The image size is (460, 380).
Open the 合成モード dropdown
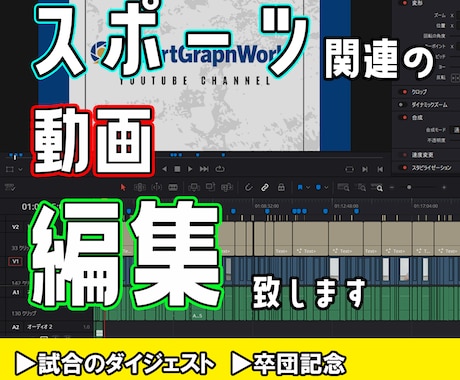click(x=455, y=130)
